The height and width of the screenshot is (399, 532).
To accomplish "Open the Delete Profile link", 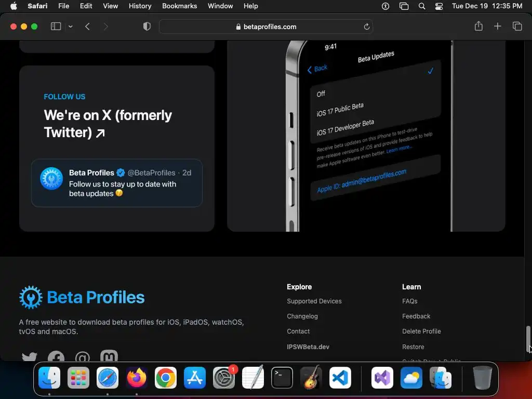I will click(421, 331).
